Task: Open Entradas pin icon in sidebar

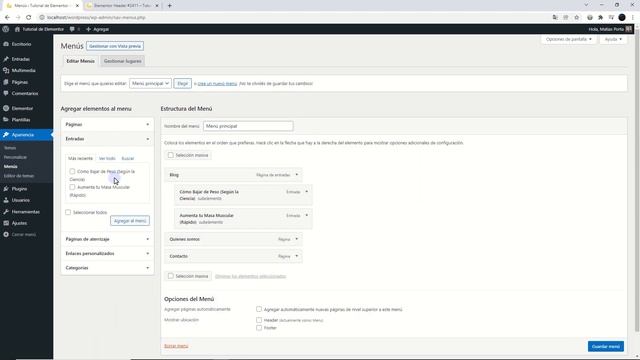Action: (6, 59)
